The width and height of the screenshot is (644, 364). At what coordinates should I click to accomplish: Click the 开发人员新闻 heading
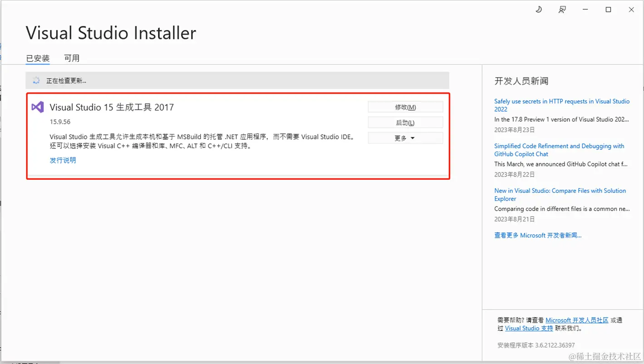pos(521,81)
